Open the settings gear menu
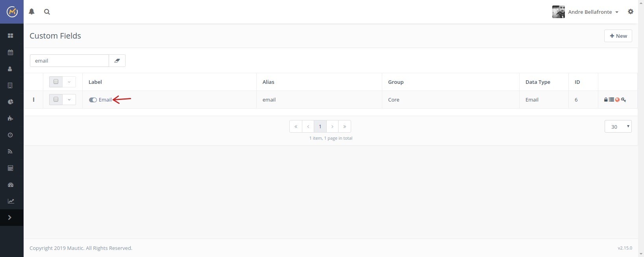Image resolution: width=644 pixels, height=257 pixels. coord(631,12)
